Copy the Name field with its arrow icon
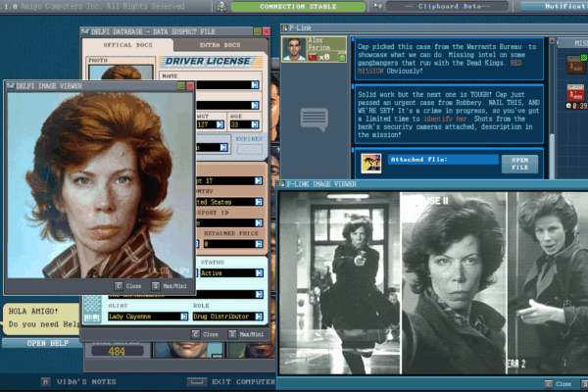 pos(255,85)
